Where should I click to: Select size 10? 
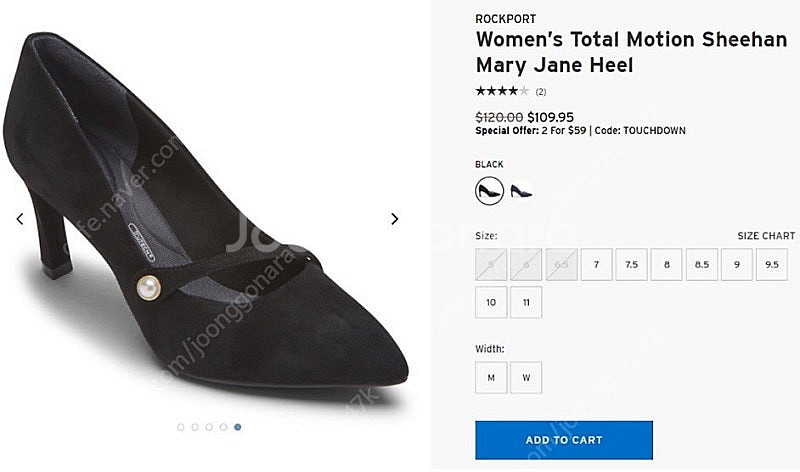(491, 302)
